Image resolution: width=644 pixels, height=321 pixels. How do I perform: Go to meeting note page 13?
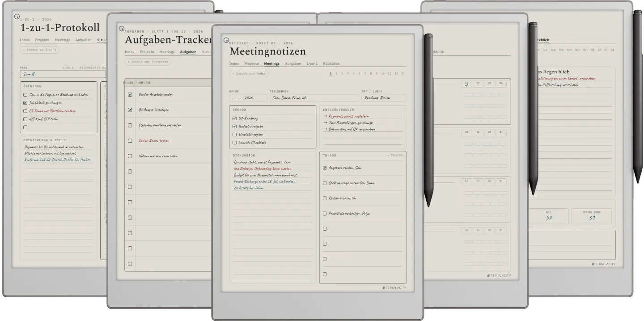click(403, 73)
